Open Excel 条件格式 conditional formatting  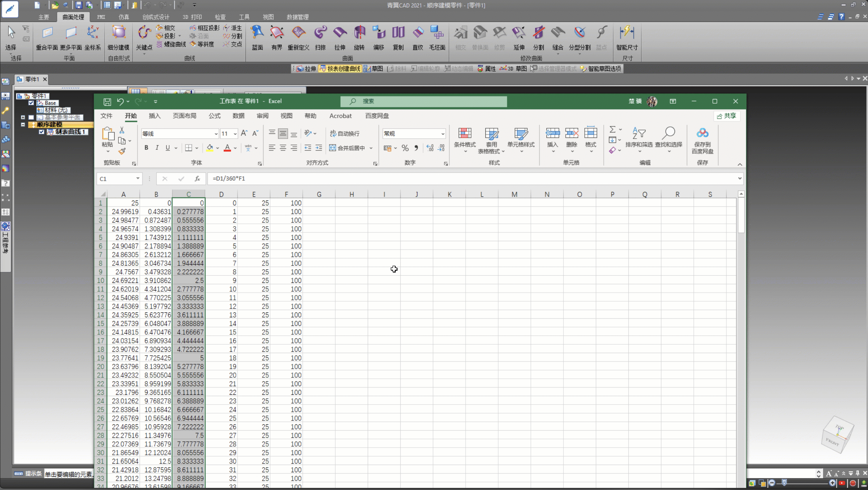click(x=465, y=140)
